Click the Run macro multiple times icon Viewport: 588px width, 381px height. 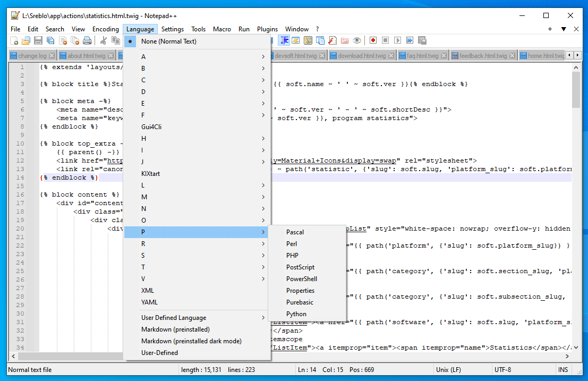pyautogui.click(x=410, y=40)
